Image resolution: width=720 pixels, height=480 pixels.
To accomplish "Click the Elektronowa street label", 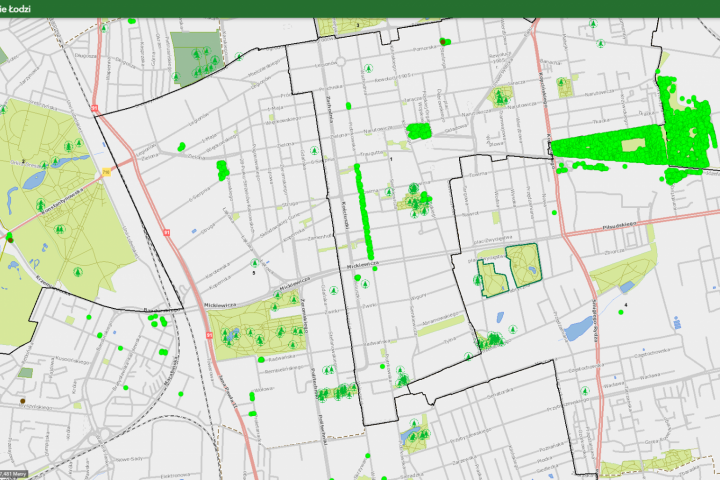I will [176, 475].
